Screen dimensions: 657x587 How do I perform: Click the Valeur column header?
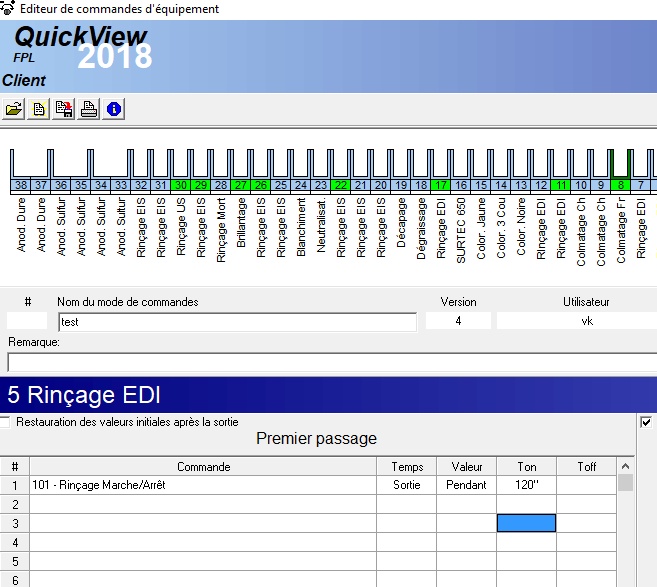click(x=466, y=466)
